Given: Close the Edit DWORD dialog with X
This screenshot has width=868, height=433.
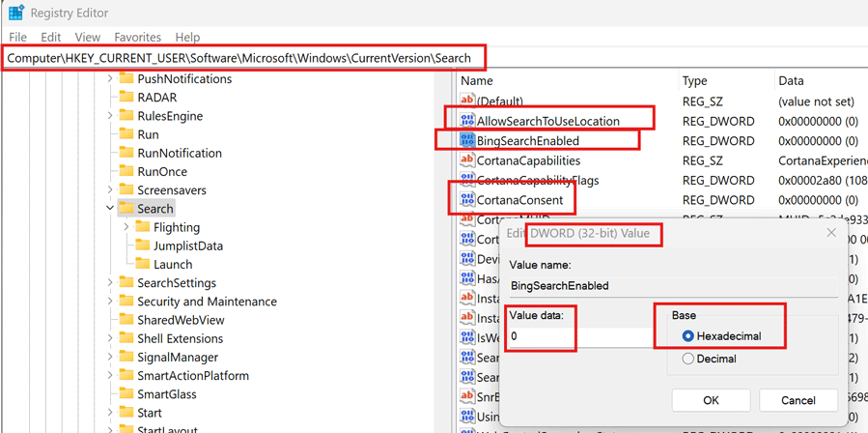Looking at the screenshot, I should click(x=831, y=233).
